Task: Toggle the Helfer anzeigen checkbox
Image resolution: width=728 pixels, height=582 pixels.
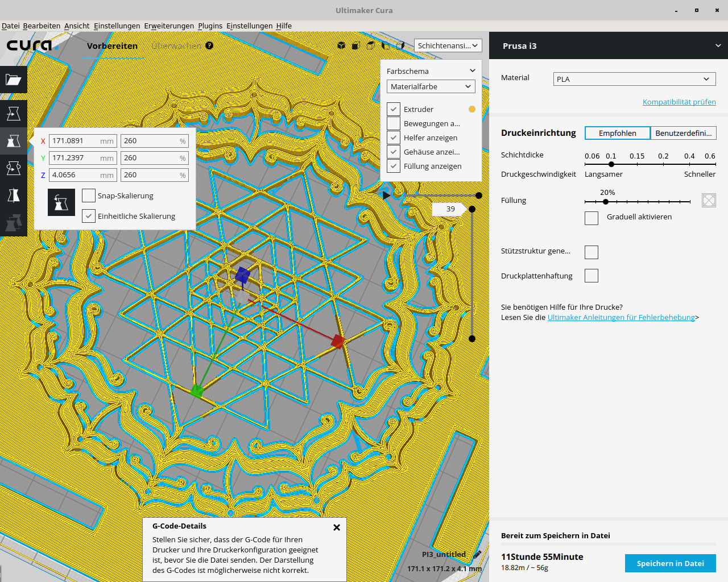Action: [394, 138]
